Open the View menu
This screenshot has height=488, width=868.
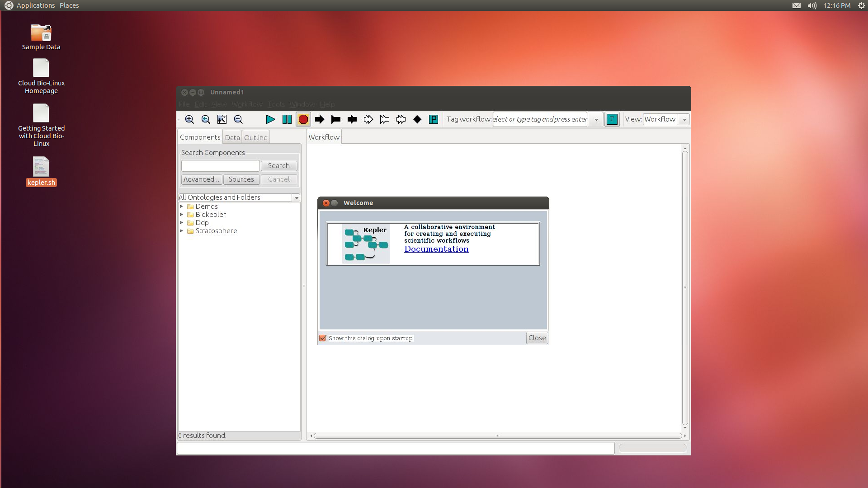(219, 104)
